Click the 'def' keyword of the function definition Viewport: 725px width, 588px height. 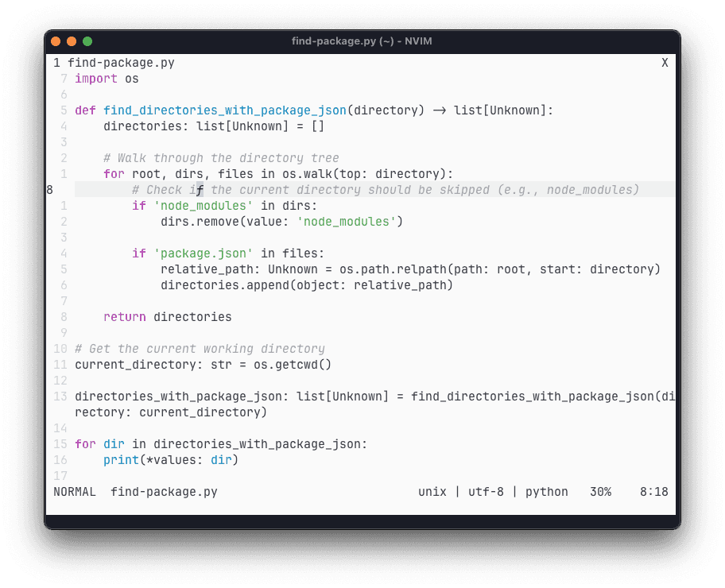click(x=85, y=110)
